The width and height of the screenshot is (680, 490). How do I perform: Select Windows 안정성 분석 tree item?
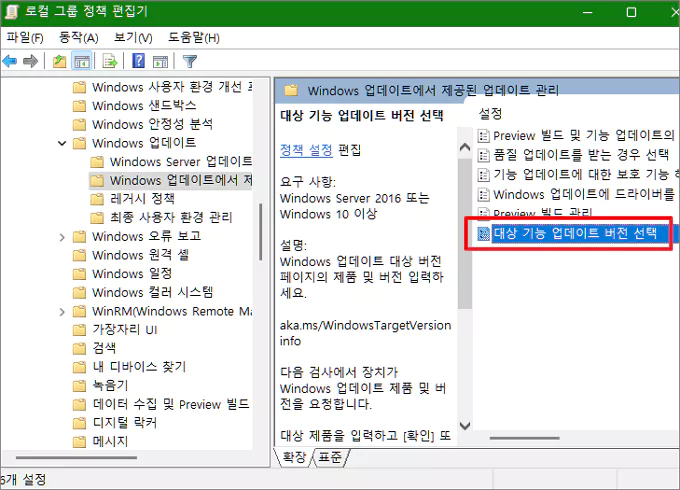[x=152, y=124]
